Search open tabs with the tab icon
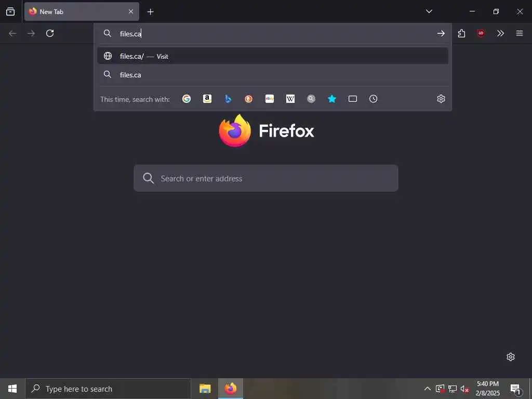 [x=353, y=99]
